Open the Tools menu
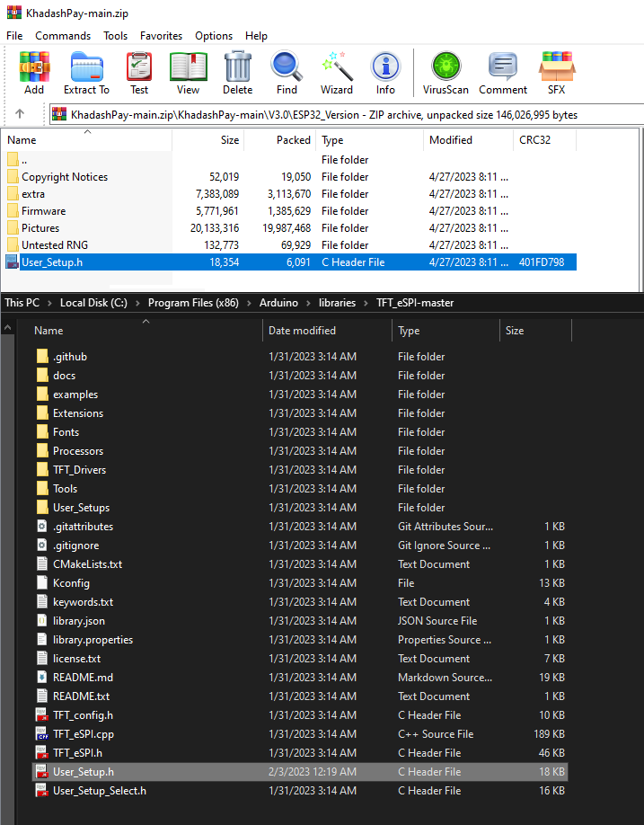This screenshot has height=825, width=644. coord(115,36)
